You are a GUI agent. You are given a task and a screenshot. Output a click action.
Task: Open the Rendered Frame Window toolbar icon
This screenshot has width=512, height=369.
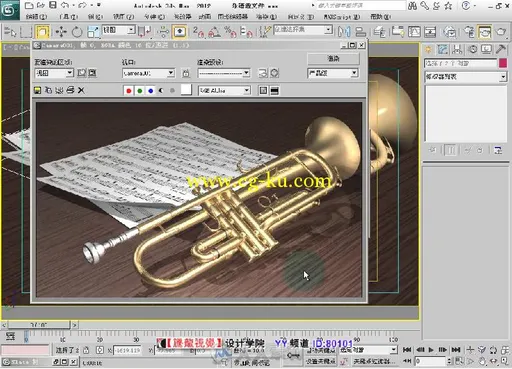coord(485,32)
